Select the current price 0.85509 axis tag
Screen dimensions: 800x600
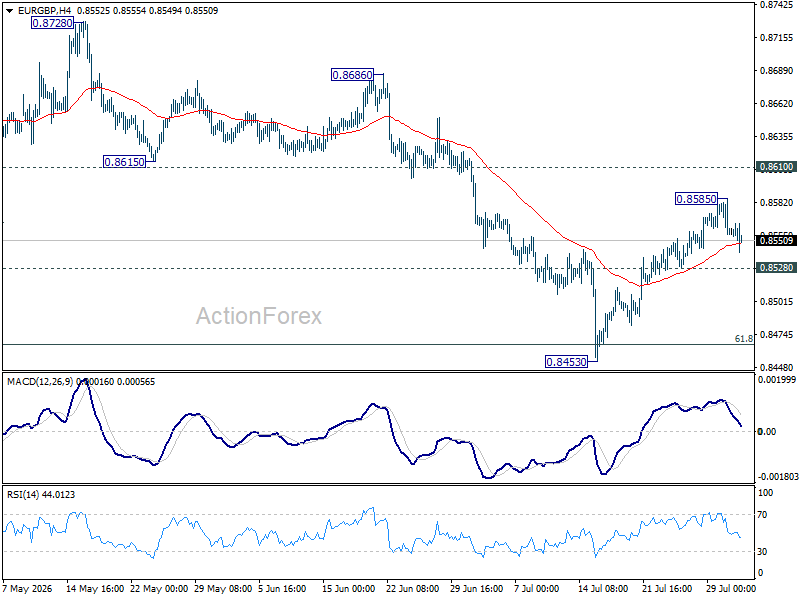[x=777, y=241]
